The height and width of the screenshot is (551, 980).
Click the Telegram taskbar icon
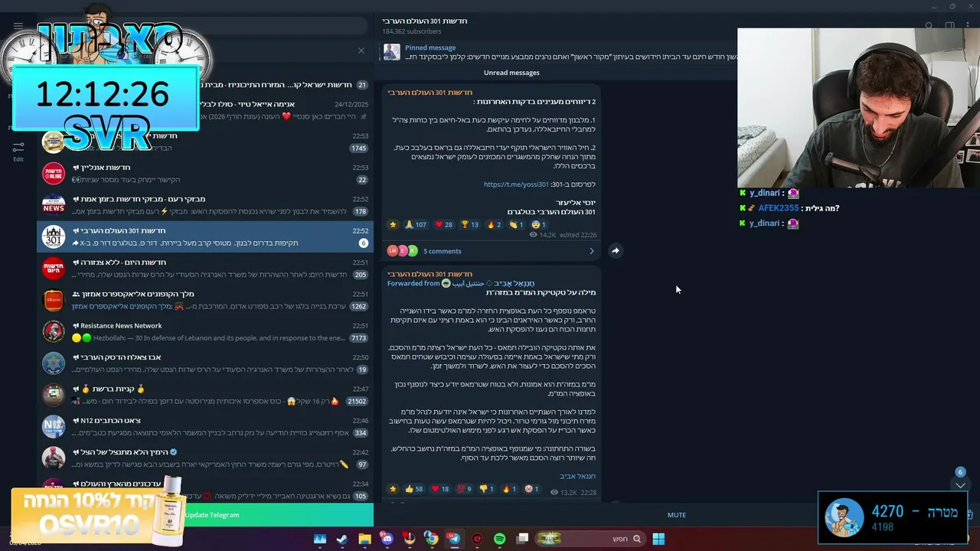[x=454, y=539]
